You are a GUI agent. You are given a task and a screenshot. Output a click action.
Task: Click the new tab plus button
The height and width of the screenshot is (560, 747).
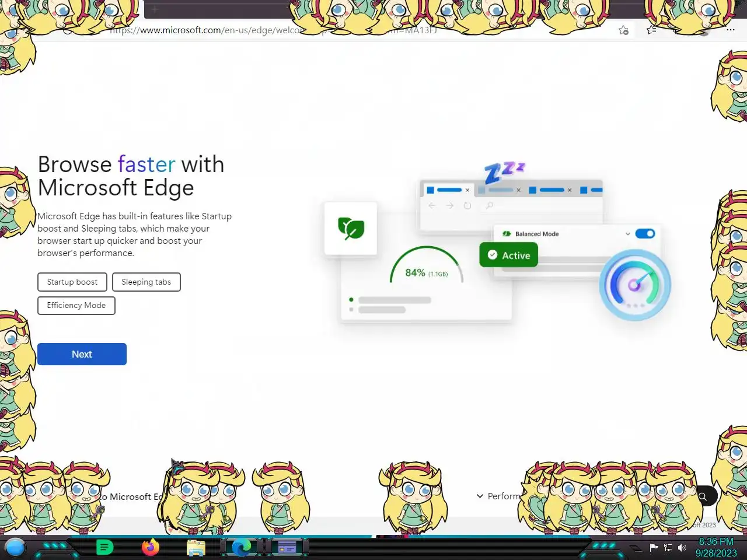(155, 9)
